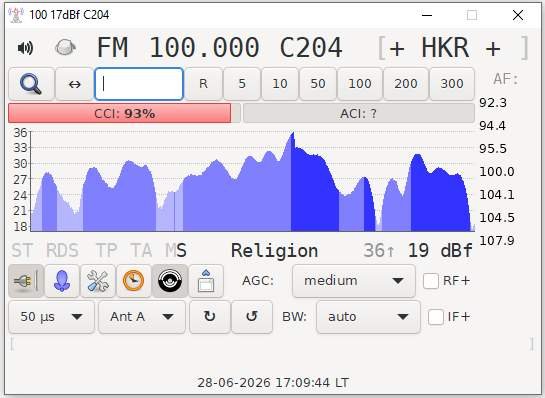This screenshot has height=398, width=545.
Task: Enable the IF+ checkbox
Action: pyautogui.click(x=436, y=317)
